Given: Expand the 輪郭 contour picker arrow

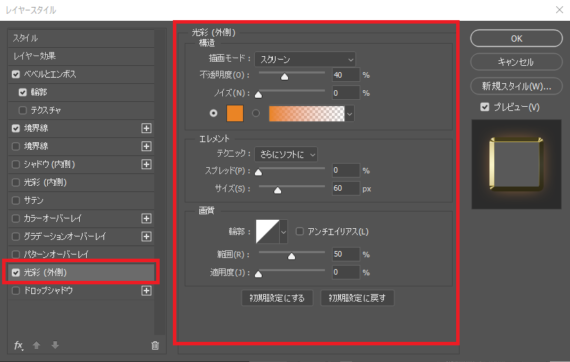Looking at the screenshot, I should coord(284,232).
